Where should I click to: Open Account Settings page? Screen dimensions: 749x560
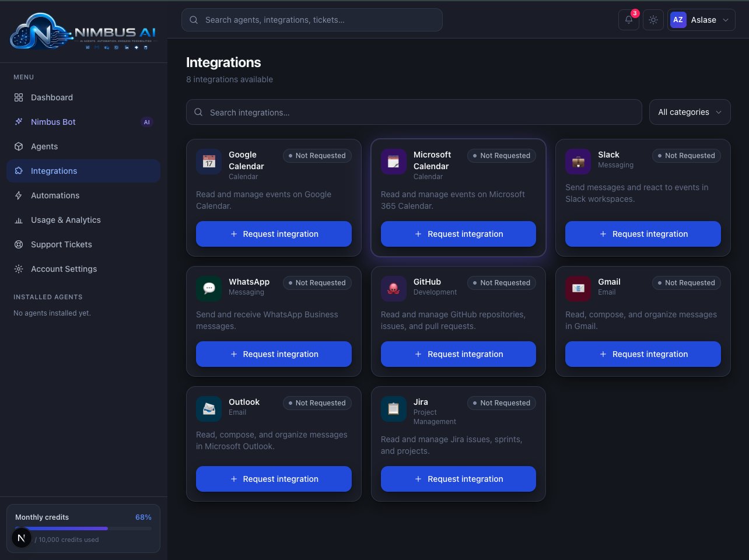click(83, 269)
